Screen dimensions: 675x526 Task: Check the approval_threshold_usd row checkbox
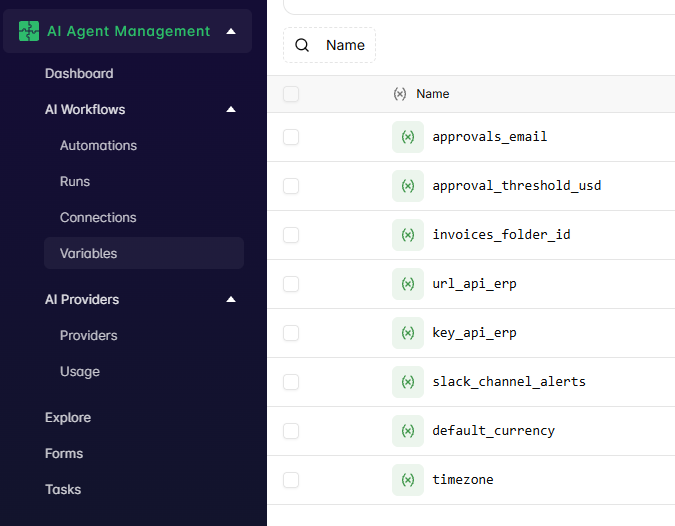coord(291,186)
